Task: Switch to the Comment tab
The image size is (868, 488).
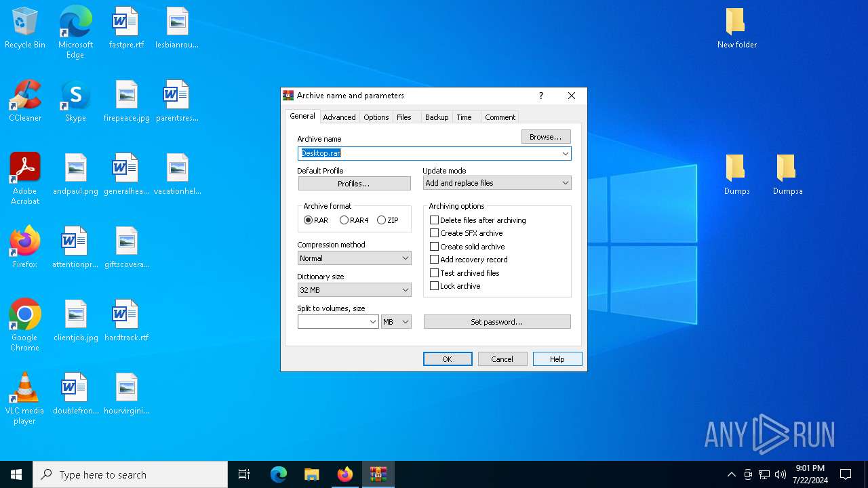Action: click(x=500, y=117)
